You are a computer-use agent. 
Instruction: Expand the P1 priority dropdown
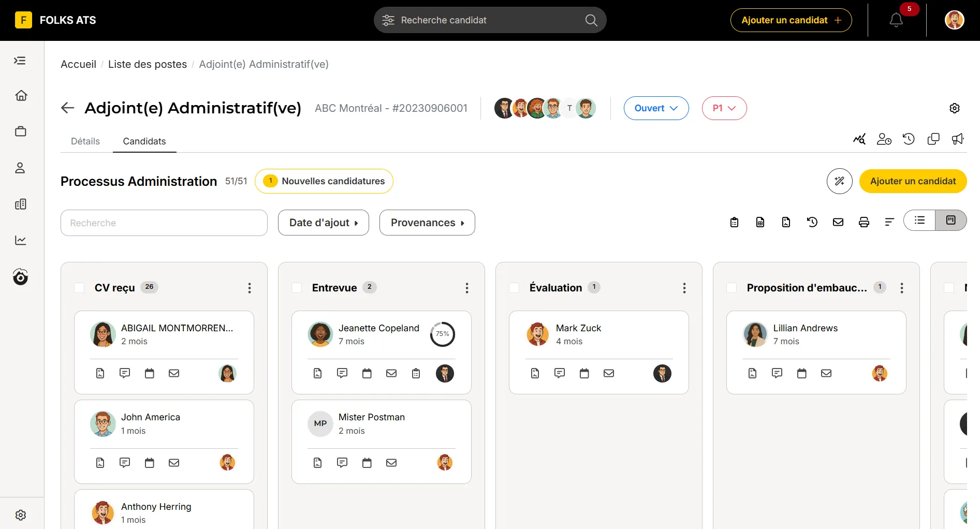724,108
